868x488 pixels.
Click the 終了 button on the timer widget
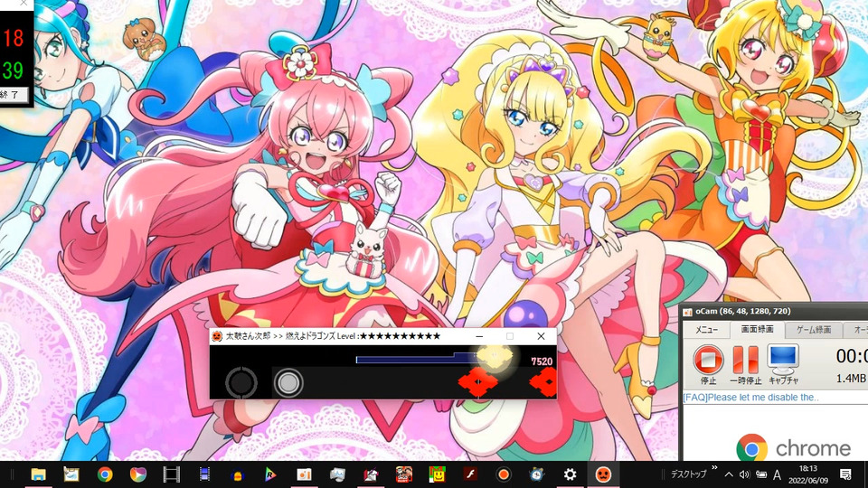13,95
